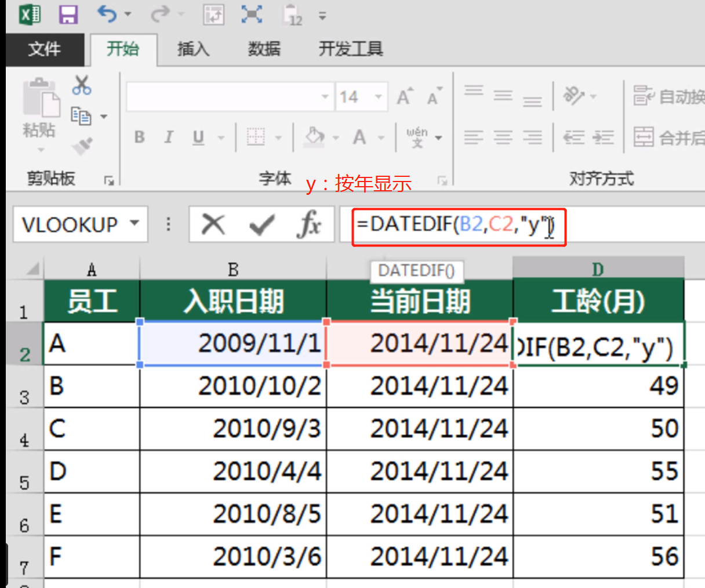Click cell with value 55
This screenshot has width=705, height=588.
598,471
